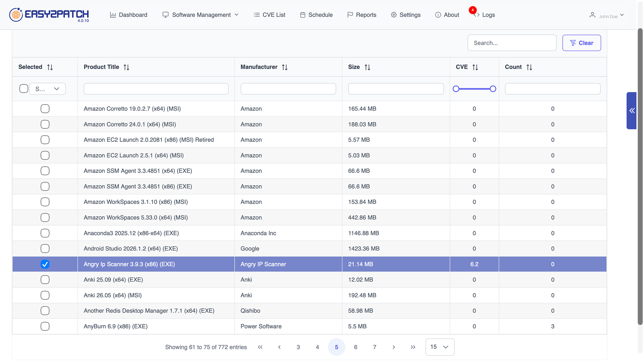Select Amazon Corretto 24.0.1 checkbox
Viewport: 644px width, 362px height.
point(45,124)
